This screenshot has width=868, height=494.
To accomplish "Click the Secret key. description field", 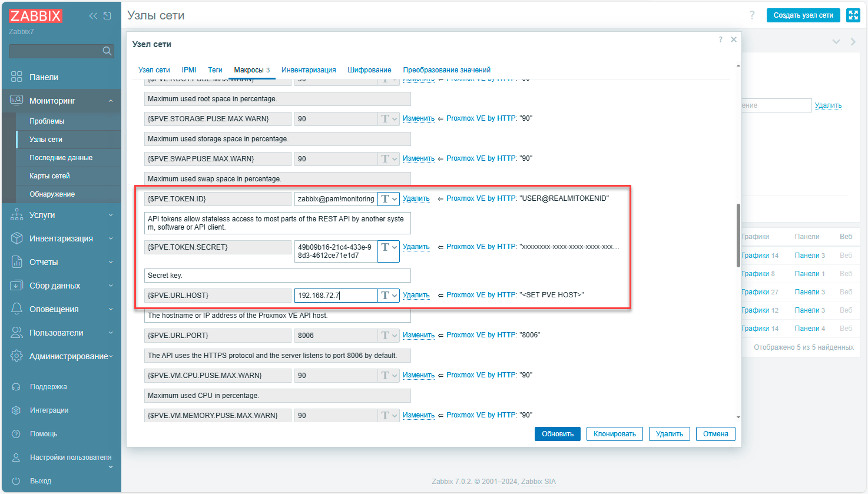I will coord(277,276).
